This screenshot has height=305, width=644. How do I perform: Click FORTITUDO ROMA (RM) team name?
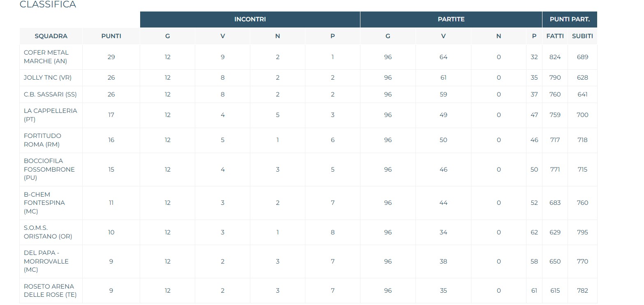(x=43, y=140)
